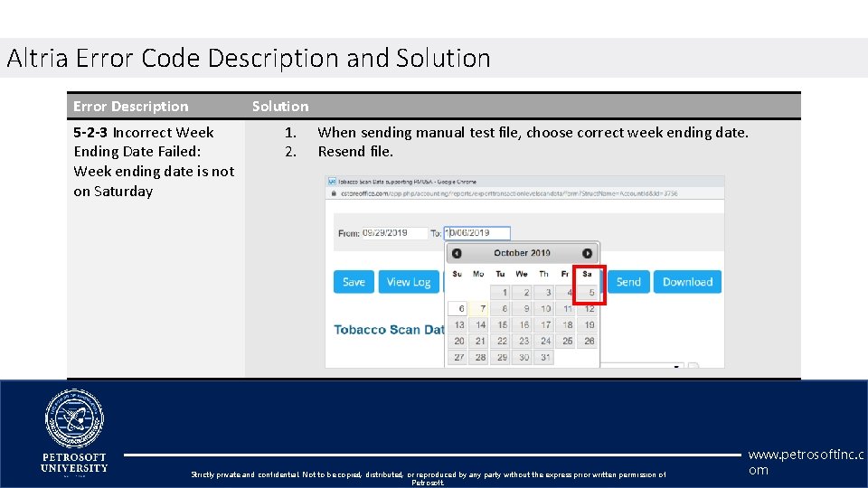Select October 8 in the calendar

point(501,309)
